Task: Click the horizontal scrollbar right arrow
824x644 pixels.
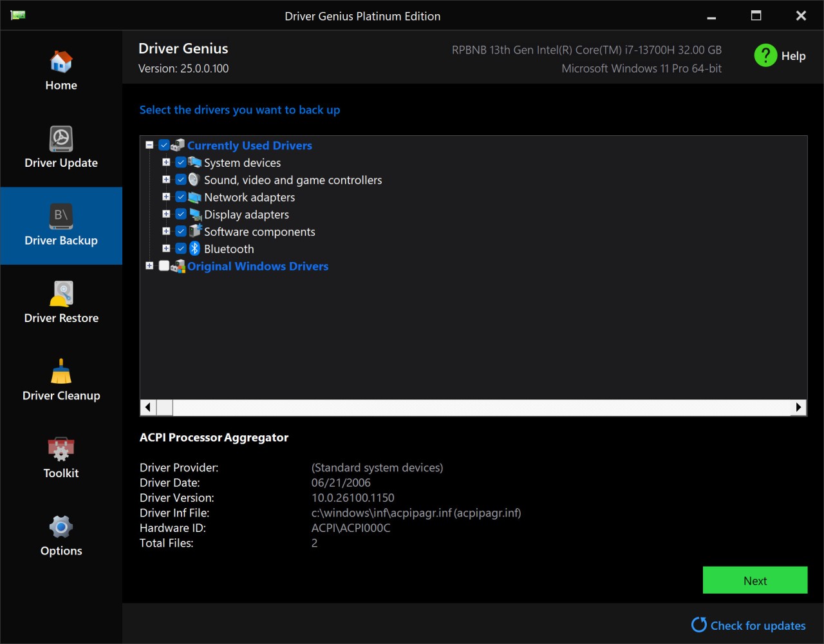Action: tap(798, 407)
